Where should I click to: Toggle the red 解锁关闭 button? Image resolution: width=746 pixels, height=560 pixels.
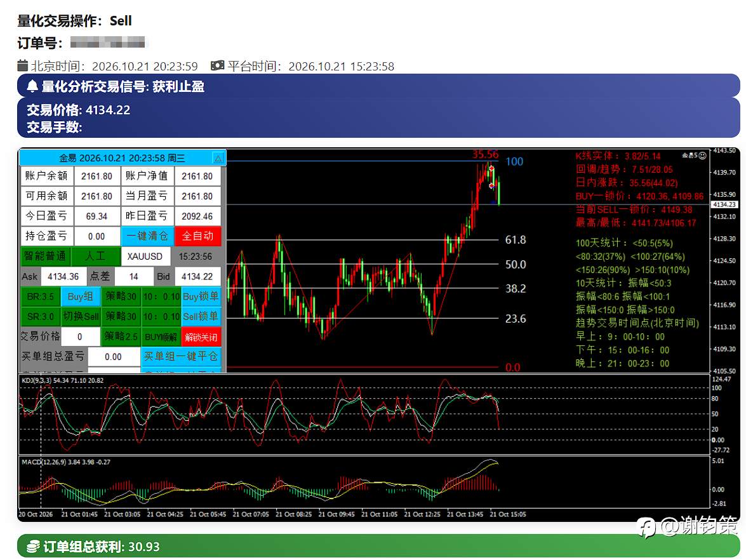(201, 337)
